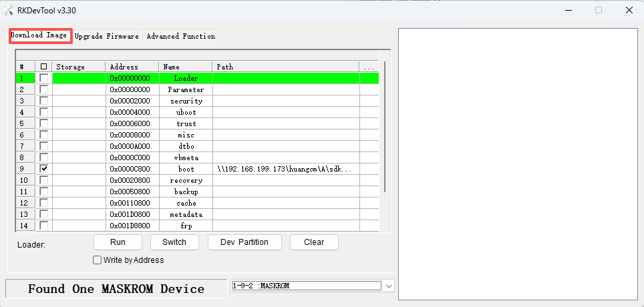This screenshot has width=644, height=307.
Task: Open the Advanced Function tab
Action: (180, 36)
